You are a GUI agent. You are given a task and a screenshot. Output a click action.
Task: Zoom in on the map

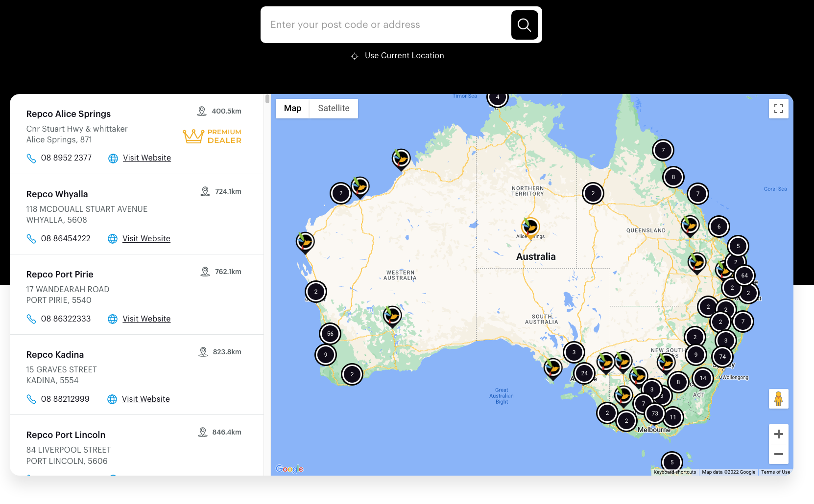pyautogui.click(x=778, y=434)
